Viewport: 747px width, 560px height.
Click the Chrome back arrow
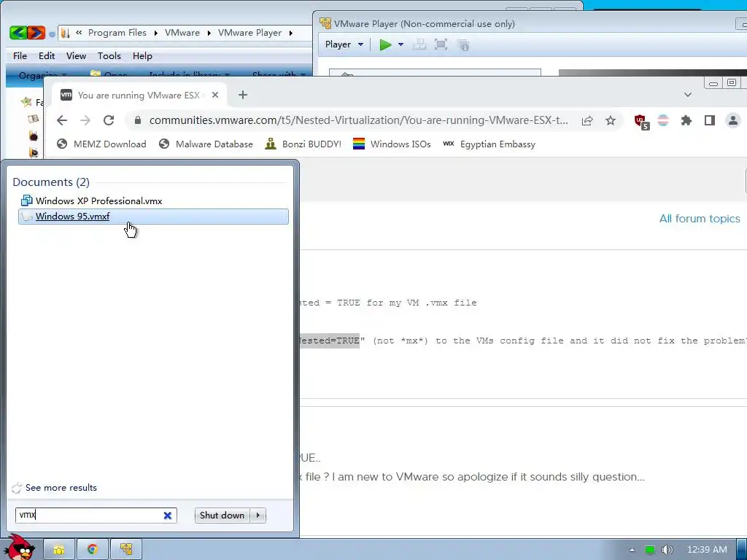pyautogui.click(x=62, y=120)
